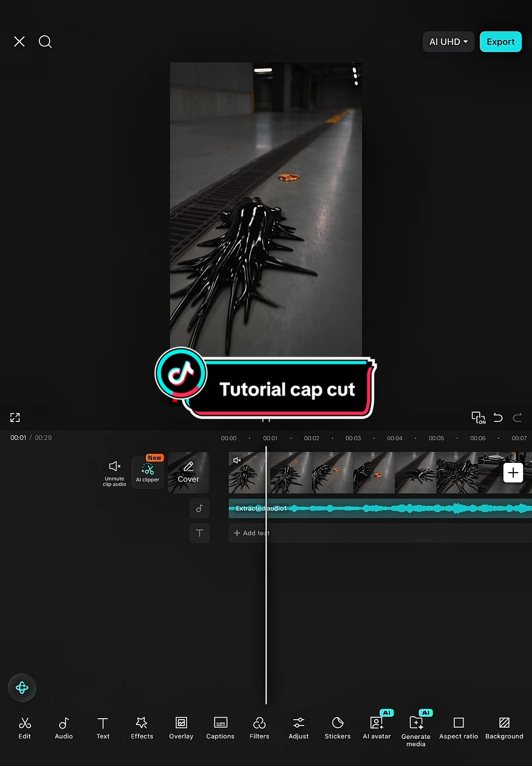Undo the last action
Image resolution: width=532 pixels, height=766 pixels.
pyautogui.click(x=498, y=418)
